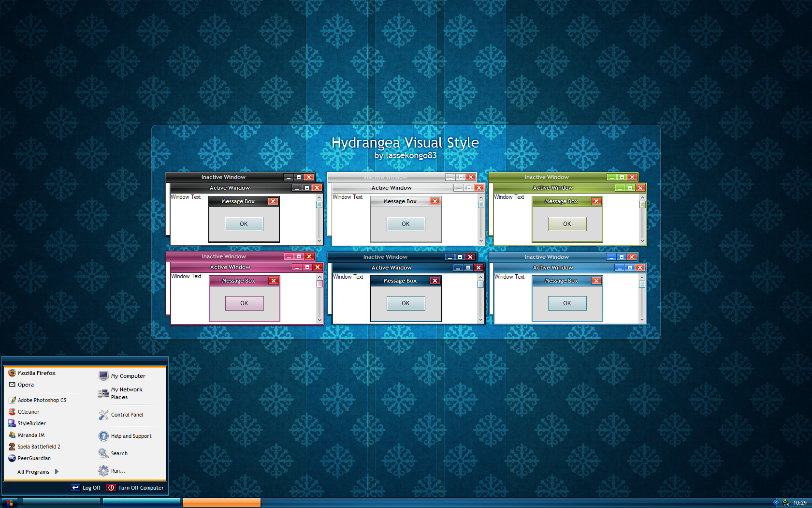Select the orange highlighted taskbar button
Viewport: 812px width, 508px height.
pos(222,503)
